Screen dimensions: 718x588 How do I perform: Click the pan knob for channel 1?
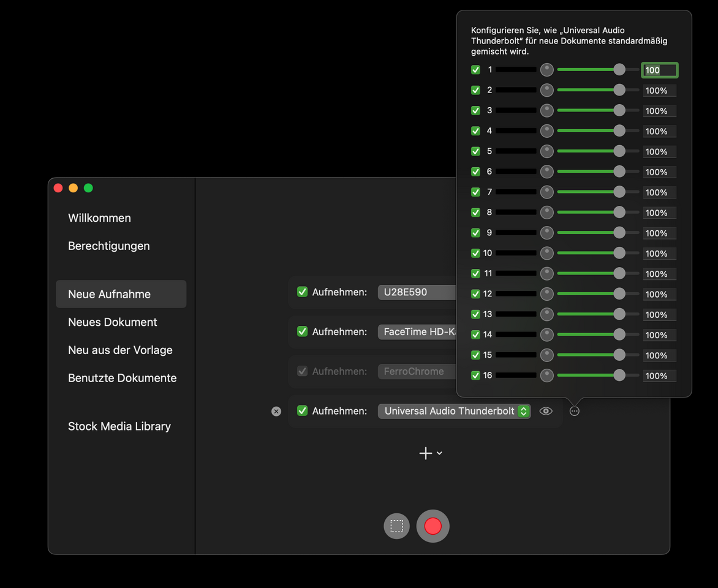(546, 70)
